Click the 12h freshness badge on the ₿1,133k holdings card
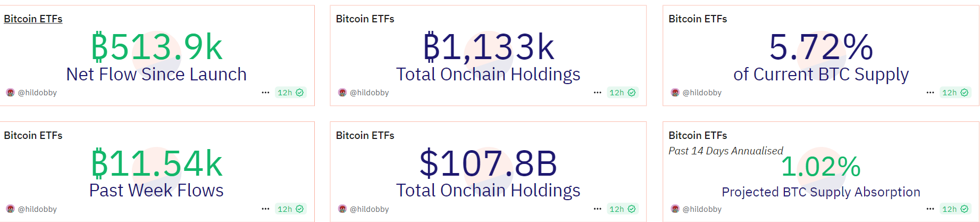 [622, 93]
